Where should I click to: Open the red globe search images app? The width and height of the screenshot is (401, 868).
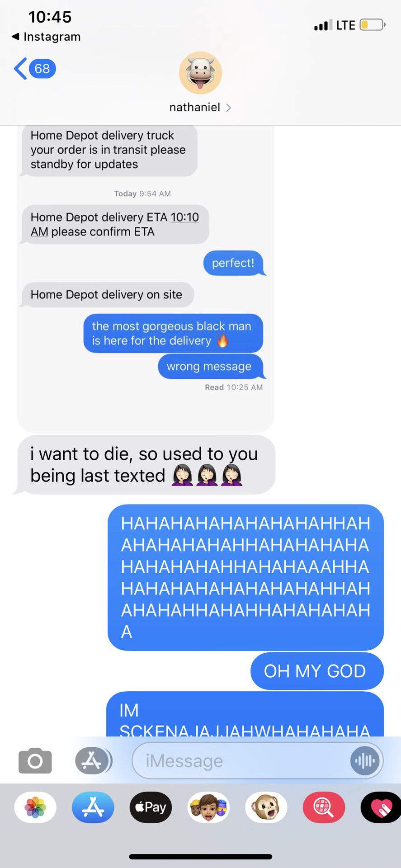pyautogui.click(x=324, y=807)
